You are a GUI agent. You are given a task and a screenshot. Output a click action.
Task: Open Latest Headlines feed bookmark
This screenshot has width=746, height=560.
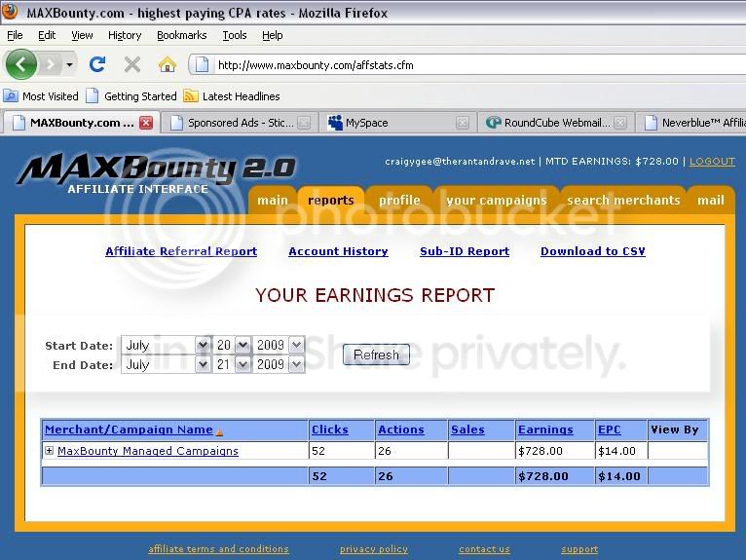(x=232, y=96)
